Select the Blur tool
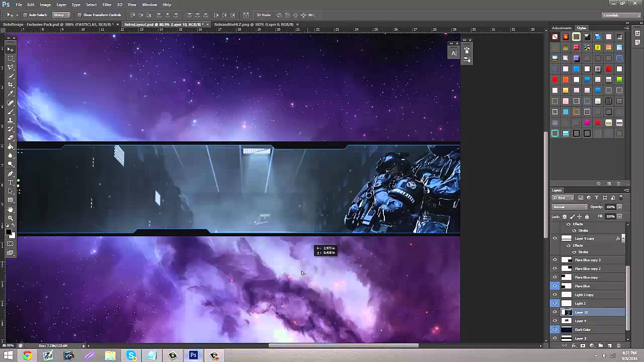Viewport: 644px width, 362px height. 11,155
